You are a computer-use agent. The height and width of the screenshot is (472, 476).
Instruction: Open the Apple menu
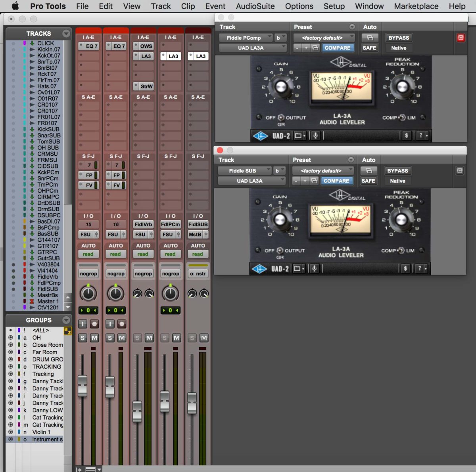point(15,6)
